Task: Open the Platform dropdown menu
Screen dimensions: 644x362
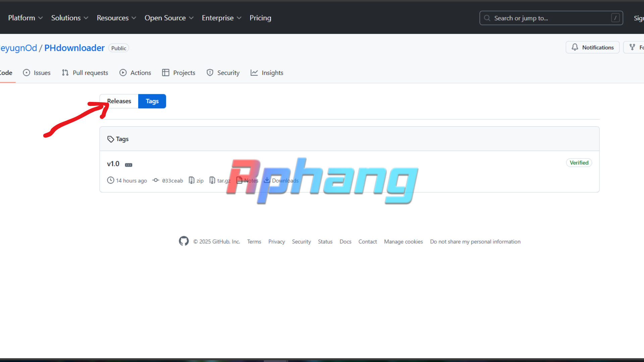Action: tap(25, 18)
